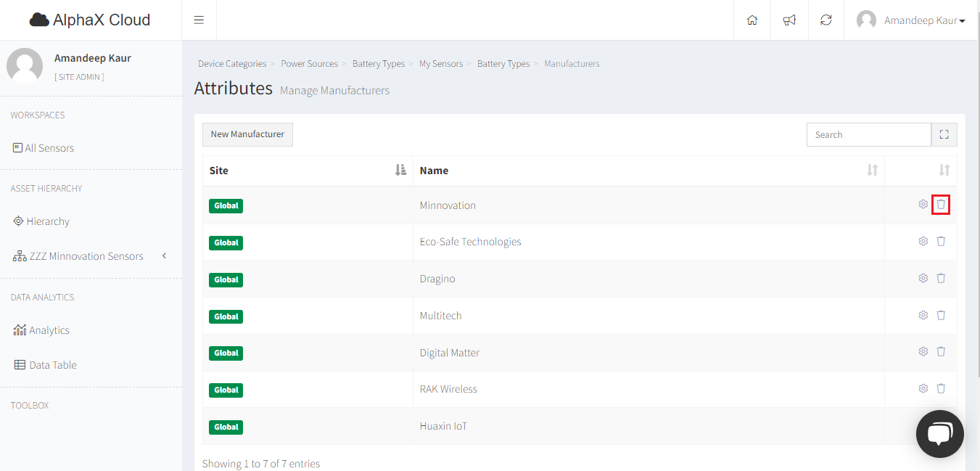
Task: Toggle fullscreen table view button
Action: click(944, 134)
